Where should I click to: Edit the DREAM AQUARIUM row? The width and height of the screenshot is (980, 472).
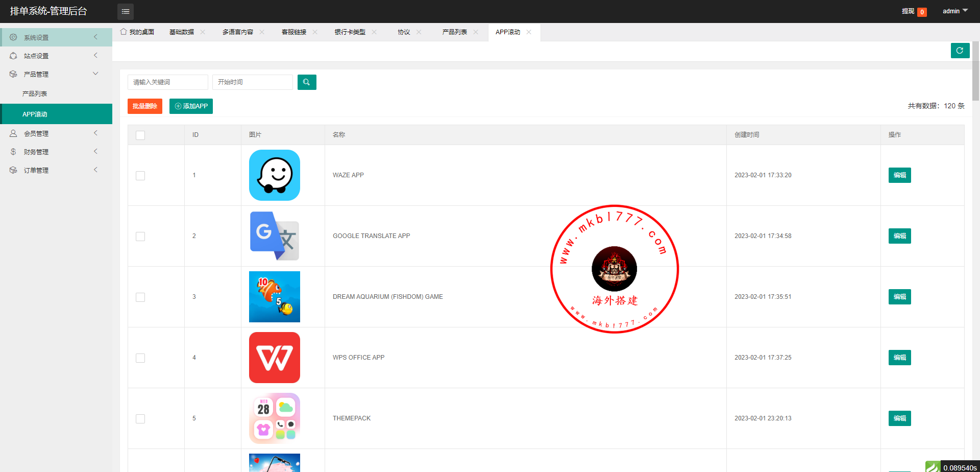(x=900, y=297)
